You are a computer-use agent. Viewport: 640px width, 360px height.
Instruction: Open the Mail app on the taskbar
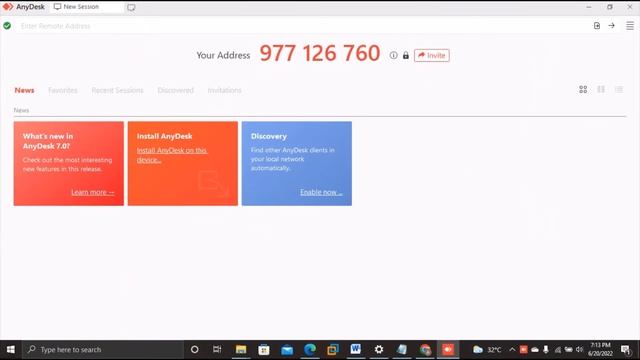(287, 349)
